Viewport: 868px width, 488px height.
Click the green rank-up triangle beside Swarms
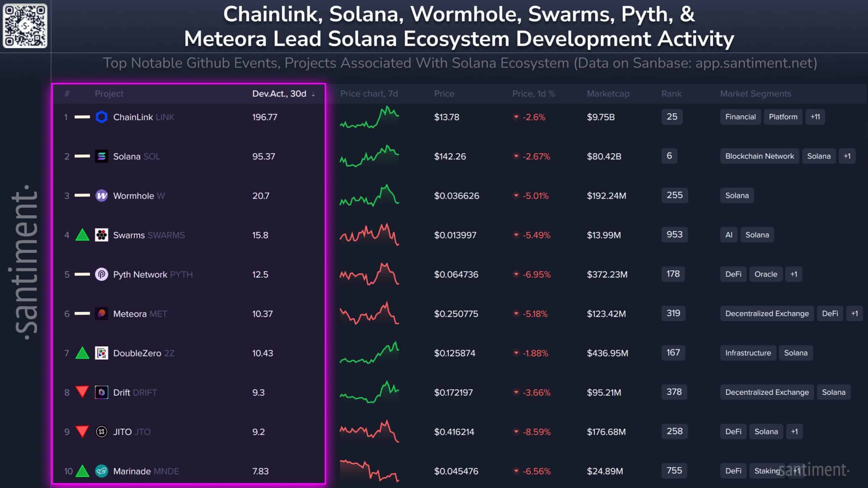(x=82, y=235)
